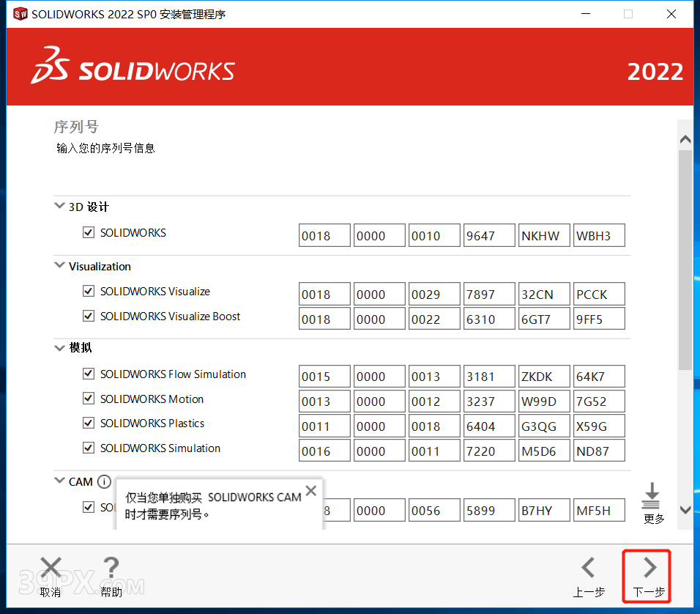Click the More download arrow icon
Viewport: 700px width, 614px height.
(x=651, y=496)
